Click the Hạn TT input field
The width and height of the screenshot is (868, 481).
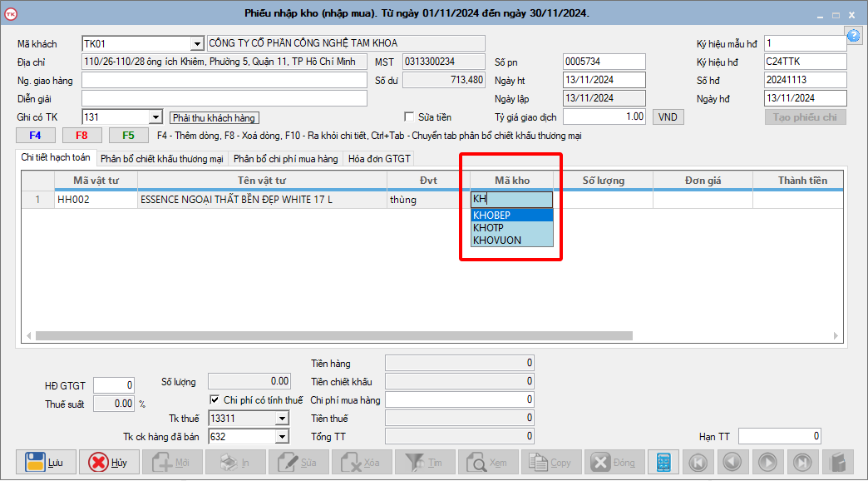point(779,436)
